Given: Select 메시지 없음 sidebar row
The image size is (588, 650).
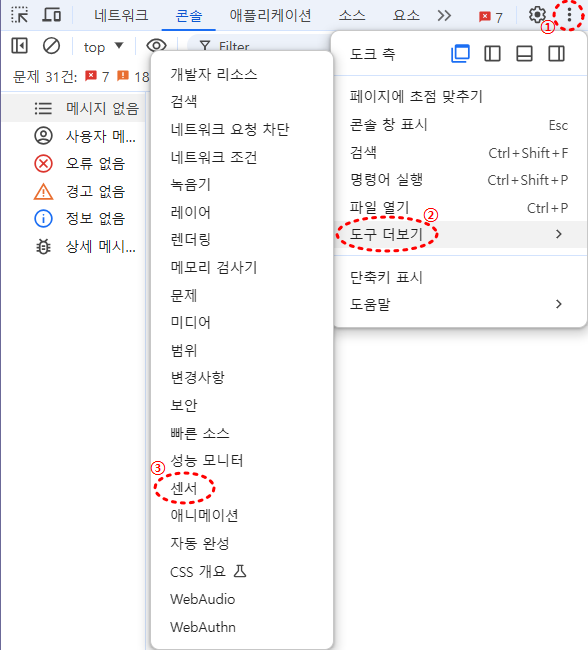Looking at the screenshot, I should click(x=75, y=108).
